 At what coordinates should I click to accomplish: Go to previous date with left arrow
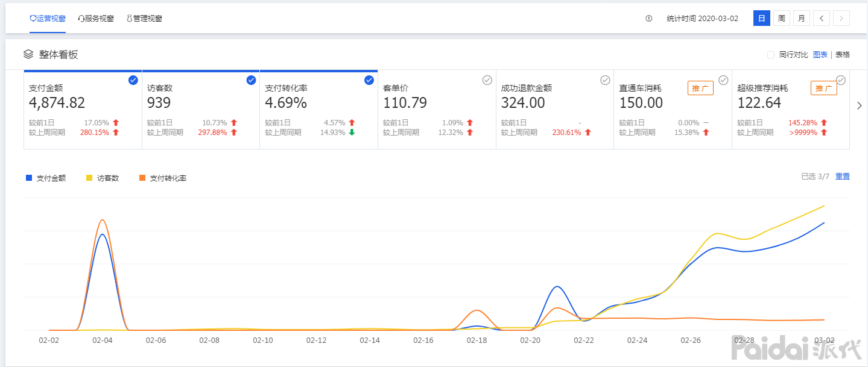click(822, 18)
